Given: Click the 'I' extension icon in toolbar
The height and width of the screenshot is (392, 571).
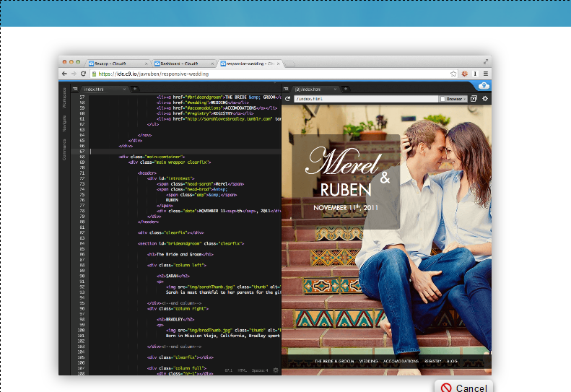Looking at the screenshot, I should (x=475, y=74).
